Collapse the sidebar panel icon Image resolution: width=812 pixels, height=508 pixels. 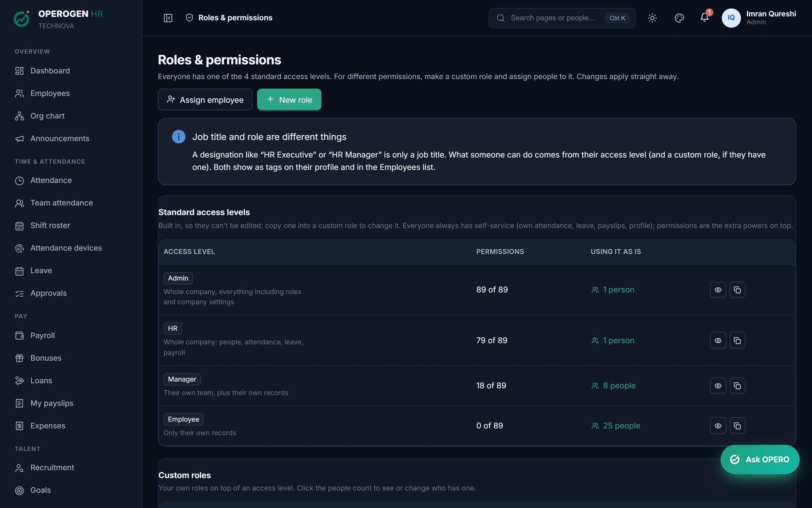coord(168,18)
